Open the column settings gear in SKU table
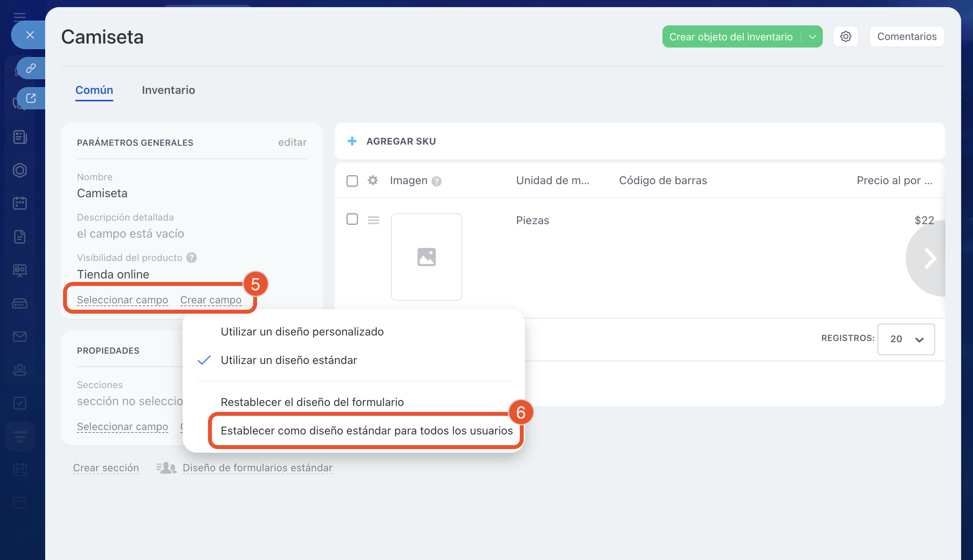973x560 pixels. tap(372, 181)
